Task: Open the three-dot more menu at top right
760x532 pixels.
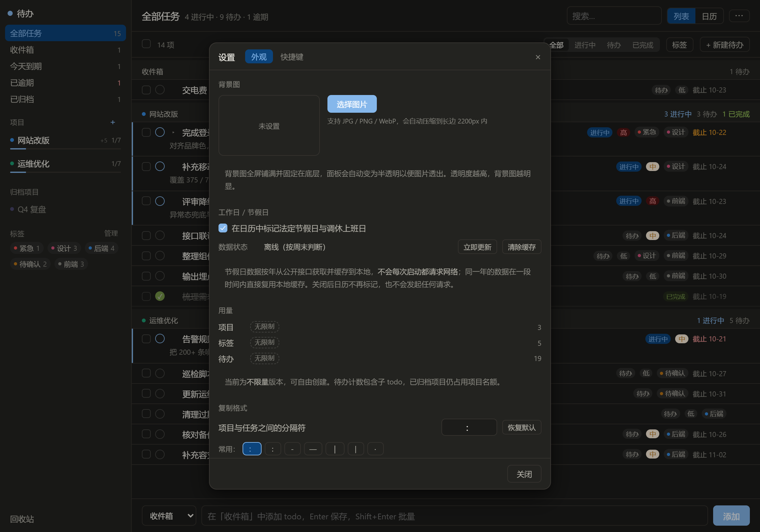Action: (739, 16)
